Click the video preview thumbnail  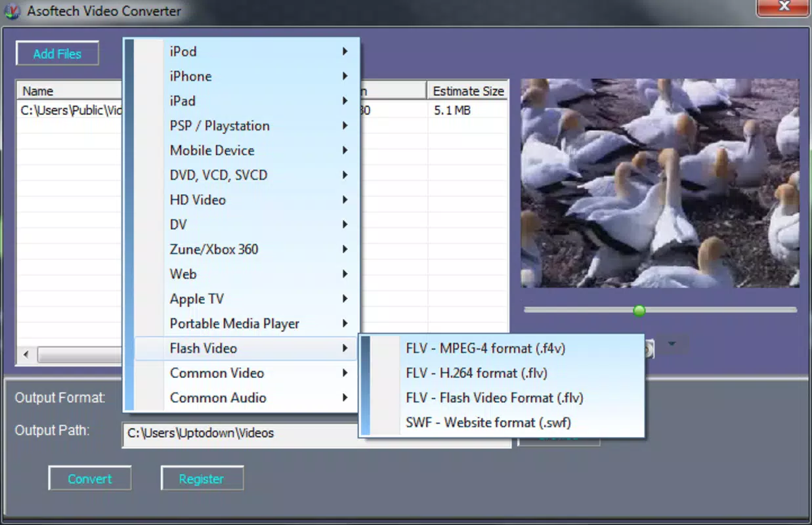point(660,183)
